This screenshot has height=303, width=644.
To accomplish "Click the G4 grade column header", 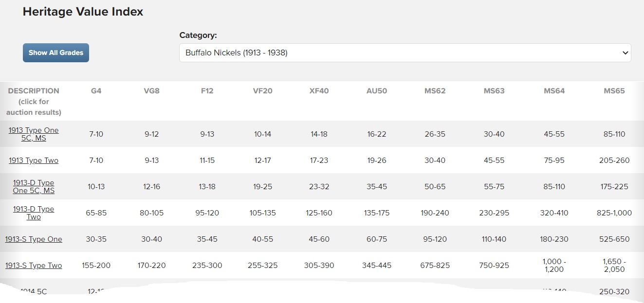I will (96, 91).
